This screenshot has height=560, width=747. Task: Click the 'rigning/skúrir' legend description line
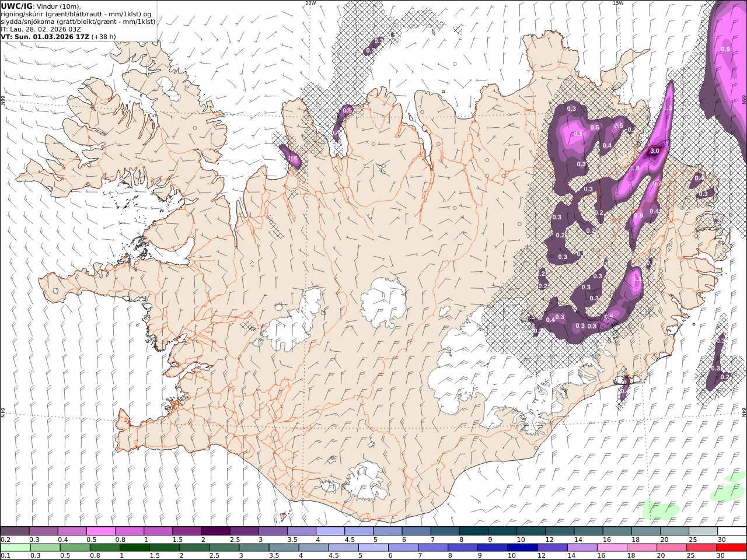click(76, 14)
